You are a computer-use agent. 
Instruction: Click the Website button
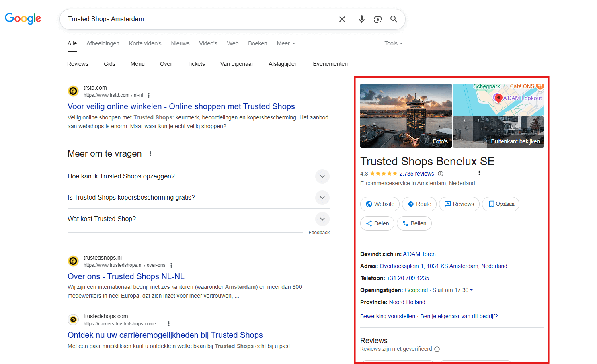tap(380, 204)
